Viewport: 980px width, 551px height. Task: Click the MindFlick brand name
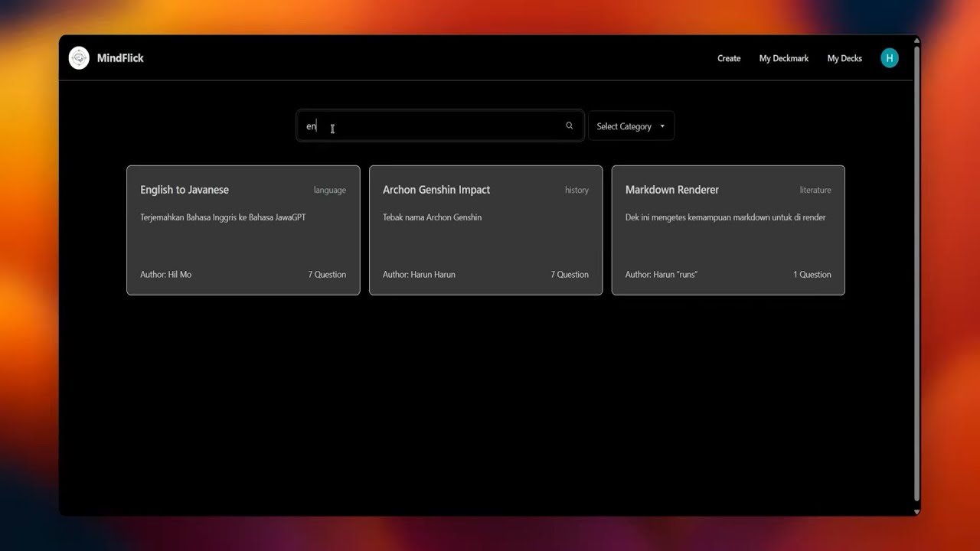point(120,58)
